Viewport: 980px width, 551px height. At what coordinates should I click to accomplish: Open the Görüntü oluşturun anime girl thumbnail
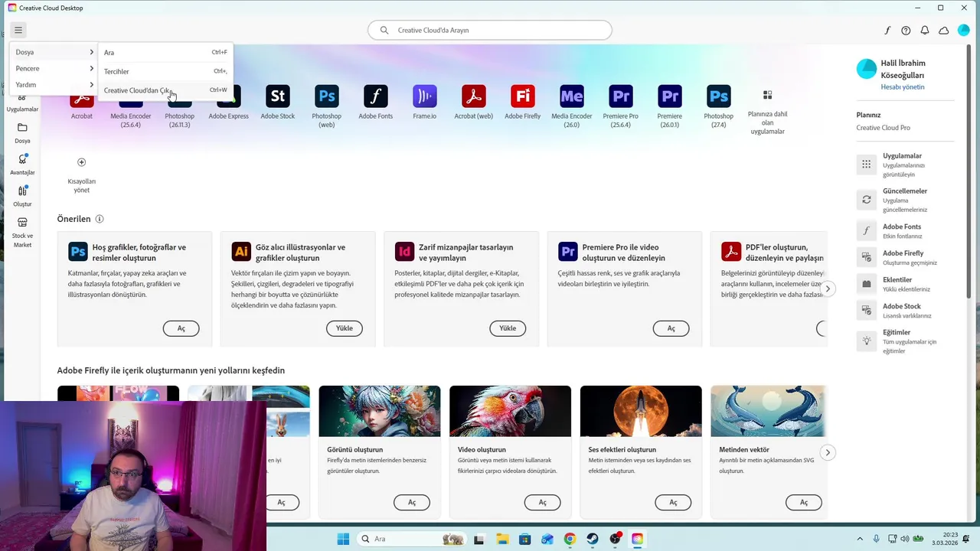(x=380, y=412)
